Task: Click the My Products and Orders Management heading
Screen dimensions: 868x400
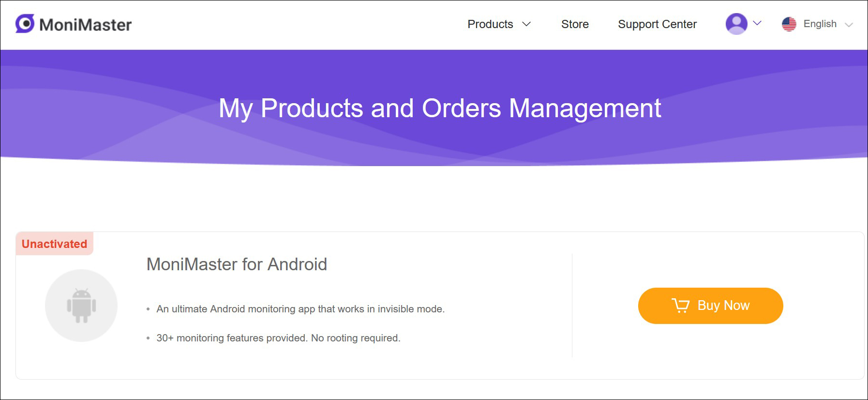Action: (x=440, y=108)
